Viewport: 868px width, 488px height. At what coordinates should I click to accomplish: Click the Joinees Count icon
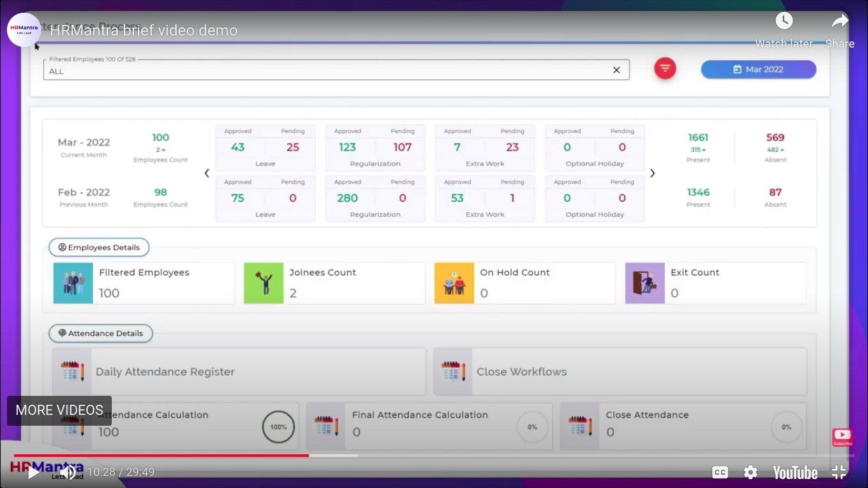[264, 283]
